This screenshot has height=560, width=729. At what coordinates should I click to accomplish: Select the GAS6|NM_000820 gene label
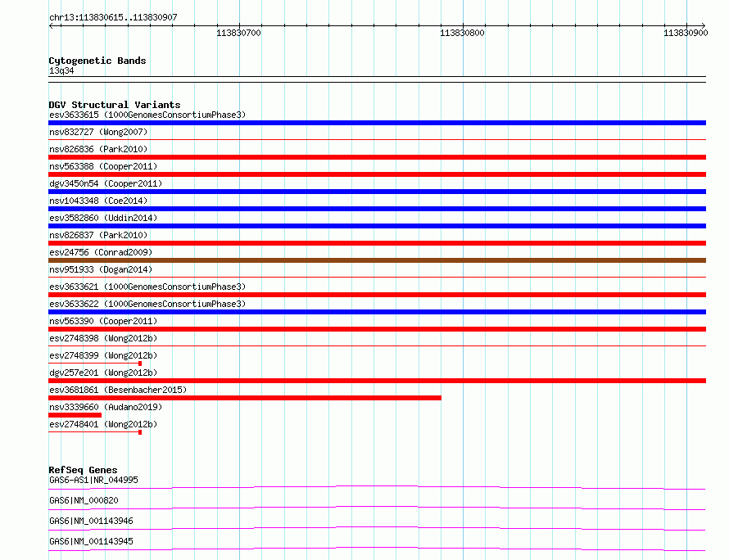click(x=84, y=500)
